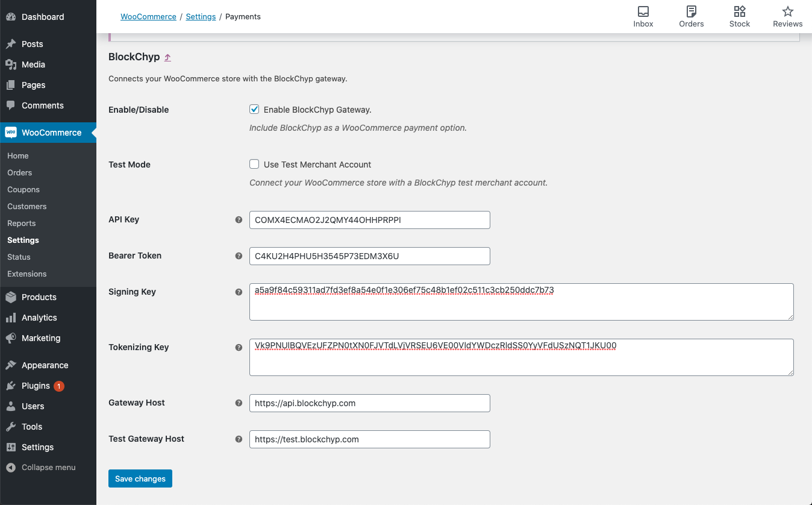The width and height of the screenshot is (812, 505).
Task: Click the Collapse menu arrow icon
Action: point(11,468)
